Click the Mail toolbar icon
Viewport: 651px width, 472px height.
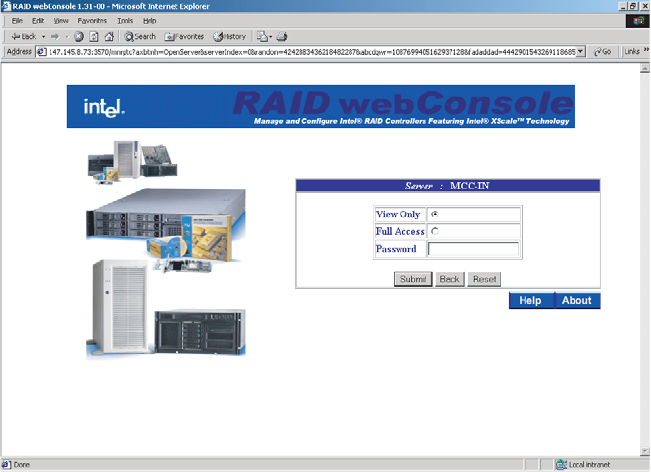262,37
